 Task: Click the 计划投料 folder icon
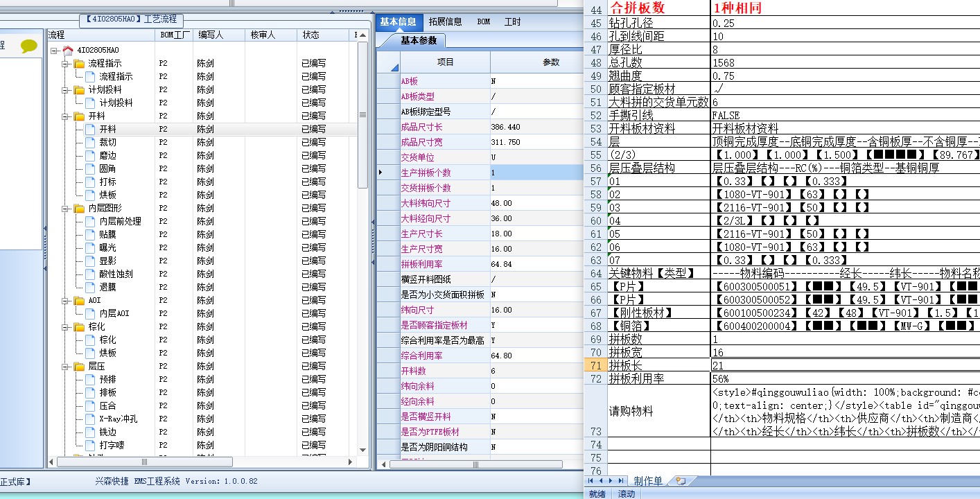tap(79, 89)
